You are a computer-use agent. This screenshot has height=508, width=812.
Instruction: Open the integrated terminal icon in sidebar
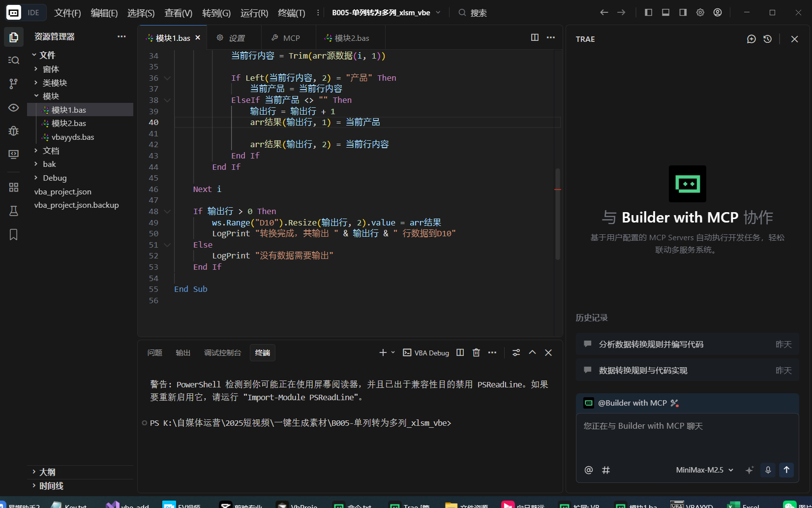click(13, 155)
